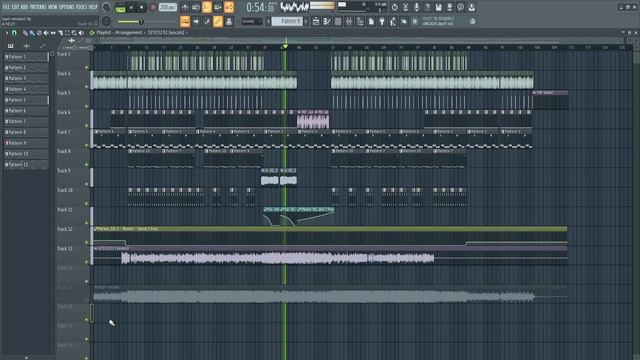Click the view mixer icon
The image size is (640, 360).
click(x=349, y=21)
